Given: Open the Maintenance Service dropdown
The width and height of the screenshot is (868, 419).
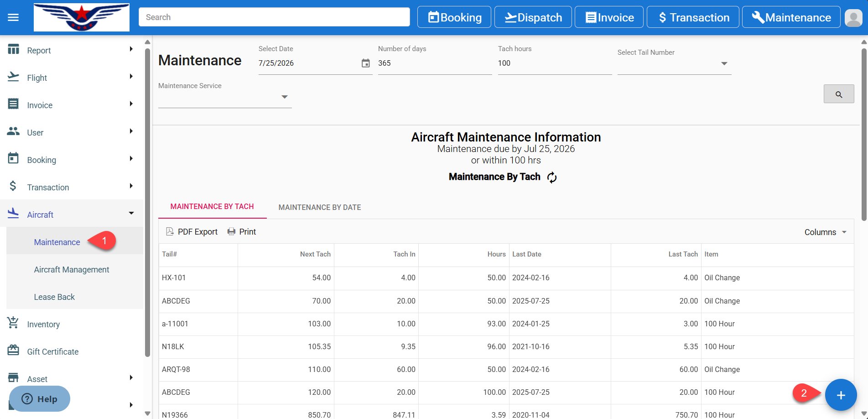Looking at the screenshot, I should click(284, 97).
